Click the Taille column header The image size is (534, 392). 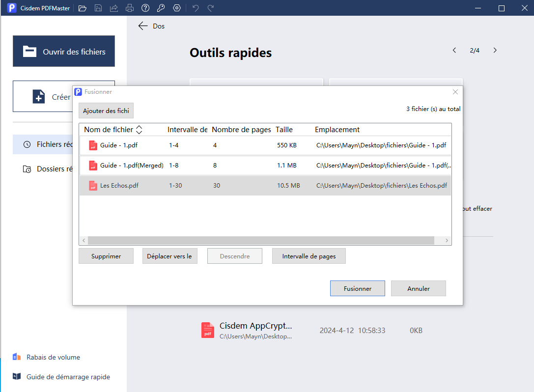(284, 130)
